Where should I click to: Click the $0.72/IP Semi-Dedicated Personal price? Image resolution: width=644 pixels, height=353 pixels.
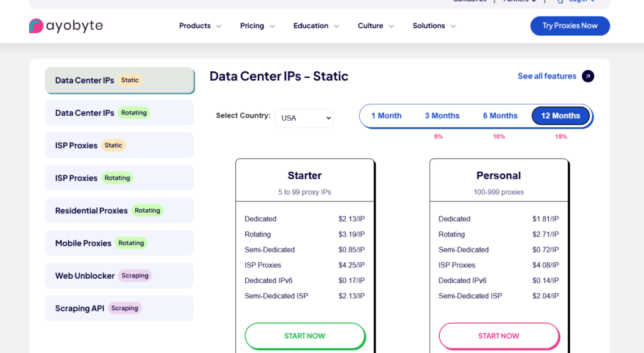545,250
